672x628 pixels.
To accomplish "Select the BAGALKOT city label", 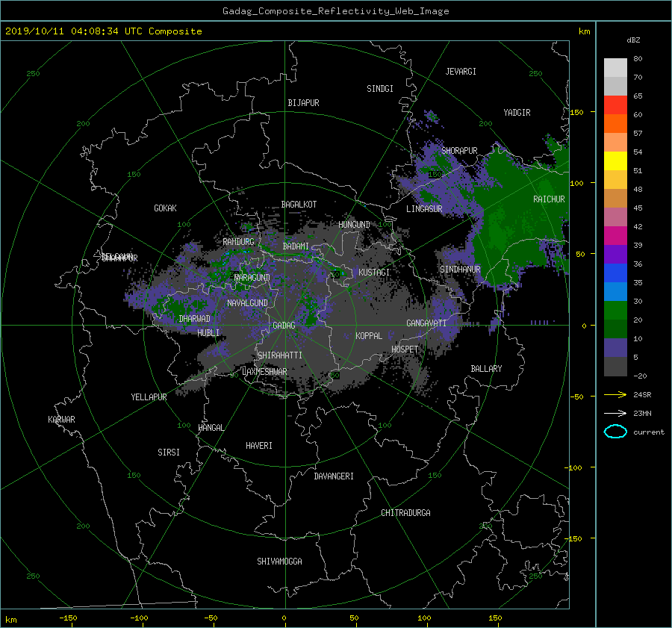I will click(x=299, y=205).
